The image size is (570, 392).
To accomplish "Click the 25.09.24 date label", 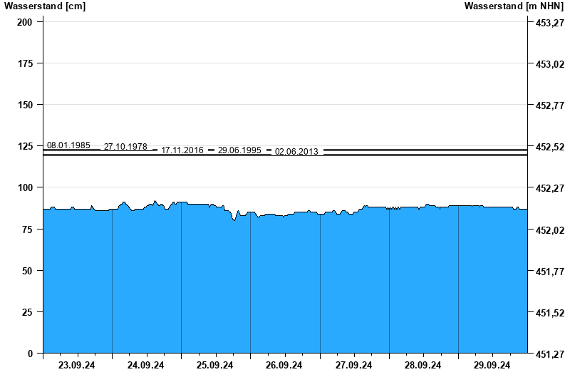I will pos(215,366).
